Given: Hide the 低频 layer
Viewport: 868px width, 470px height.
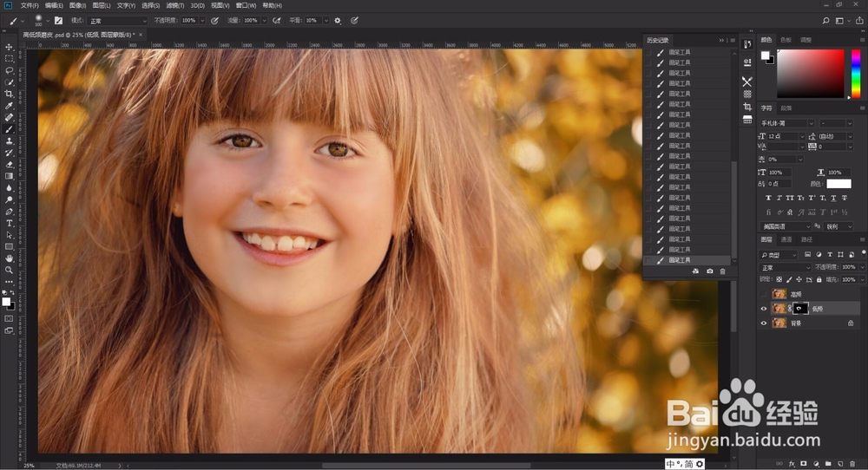Looking at the screenshot, I should coord(764,309).
